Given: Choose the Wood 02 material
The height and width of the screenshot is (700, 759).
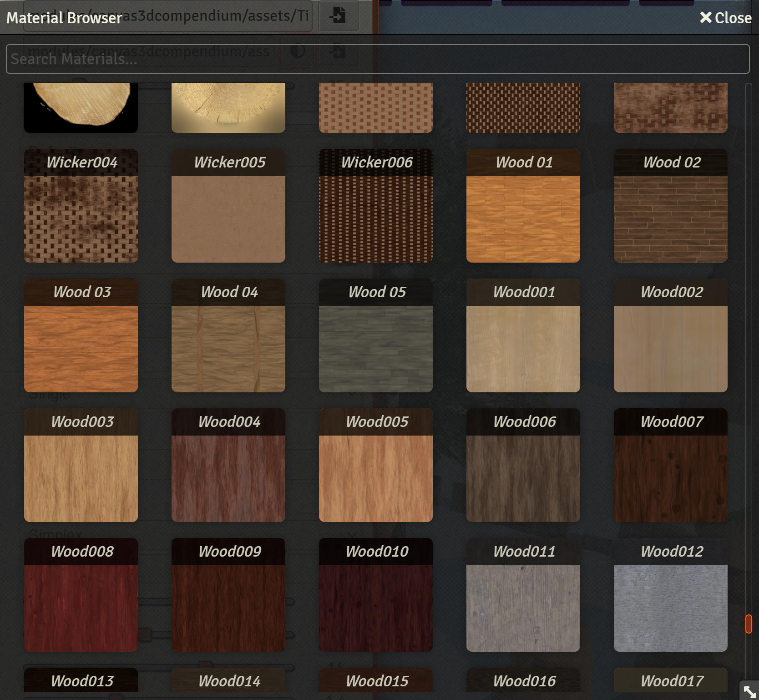Looking at the screenshot, I should (x=671, y=206).
